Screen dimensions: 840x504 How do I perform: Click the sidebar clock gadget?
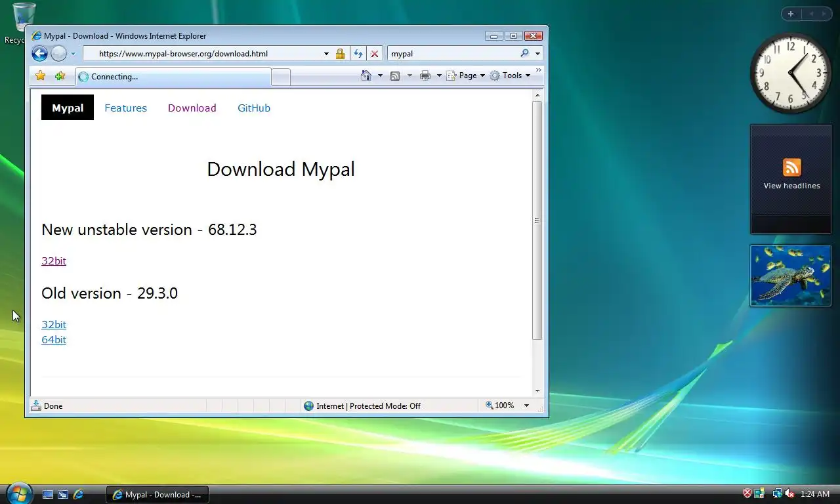point(791,73)
